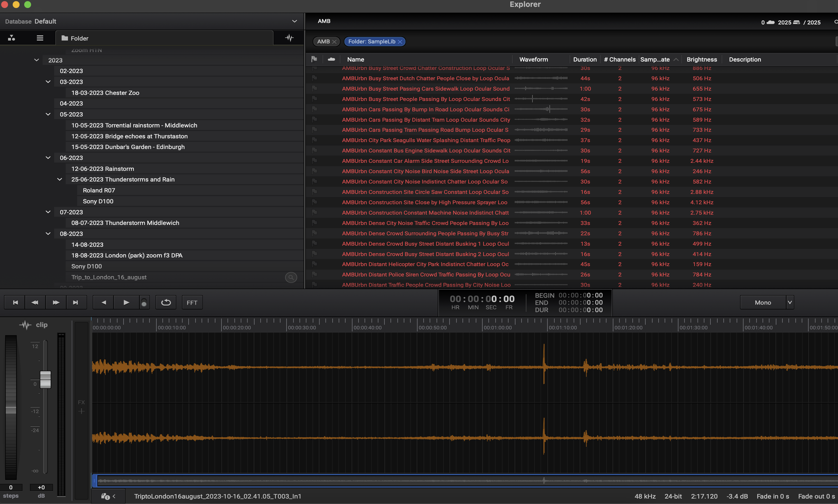Switch to the hierarchy tree view icon
Image resolution: width=838 pixels, height=504 pixels.
[11, 38]
